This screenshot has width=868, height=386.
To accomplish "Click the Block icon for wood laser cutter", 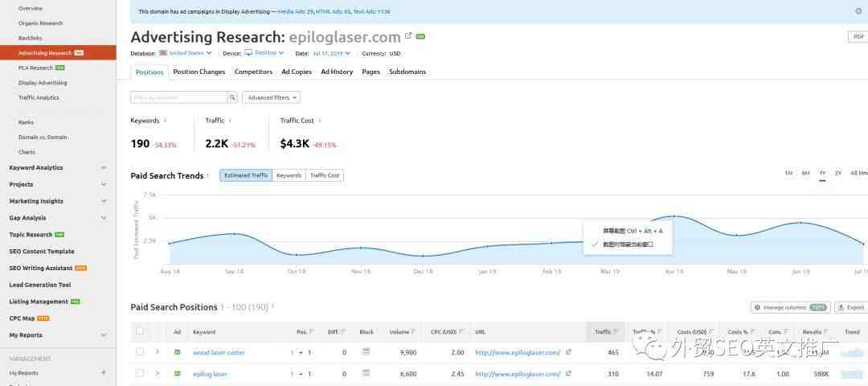I will 366,352.
